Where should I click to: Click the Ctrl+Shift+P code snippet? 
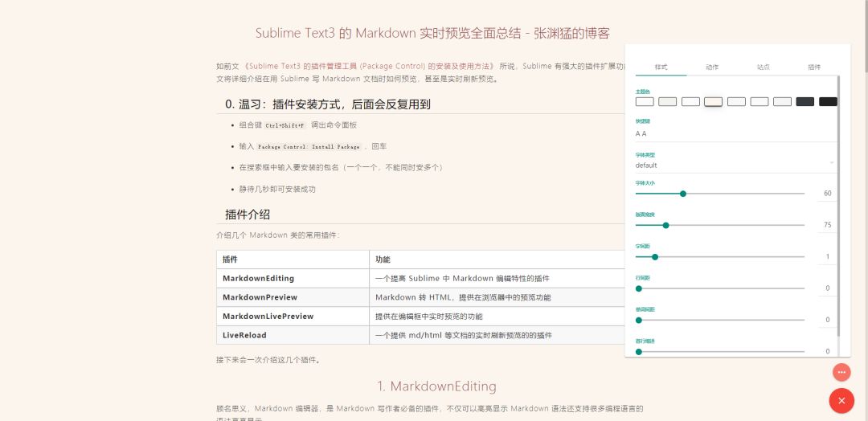point(285,125)
